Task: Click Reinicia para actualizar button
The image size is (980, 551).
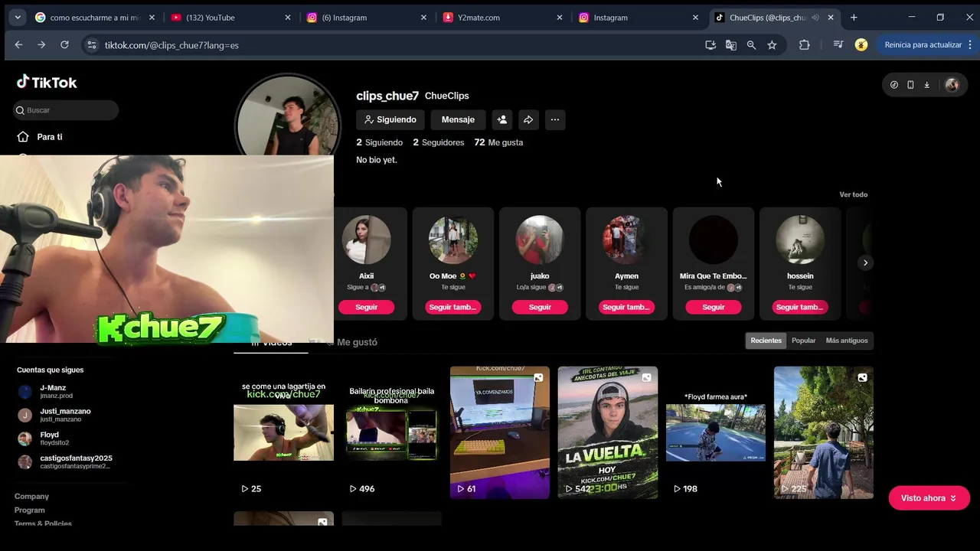Action: [x=923, y=45]
